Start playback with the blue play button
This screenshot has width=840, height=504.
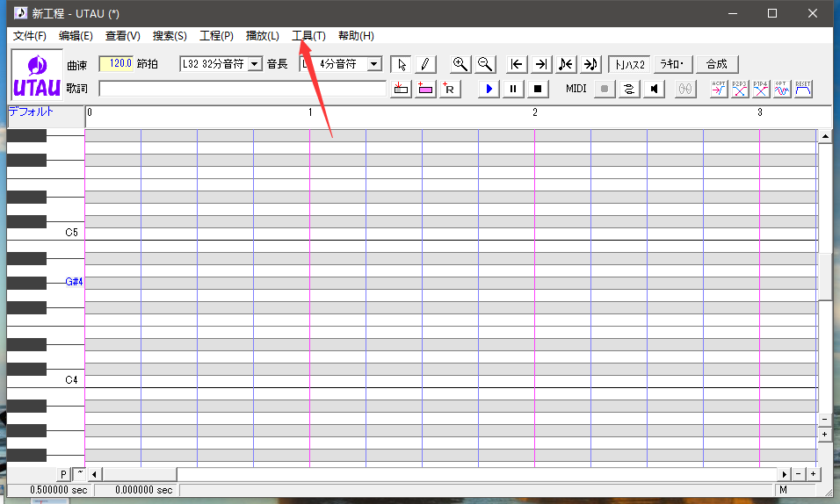(489, 89)
